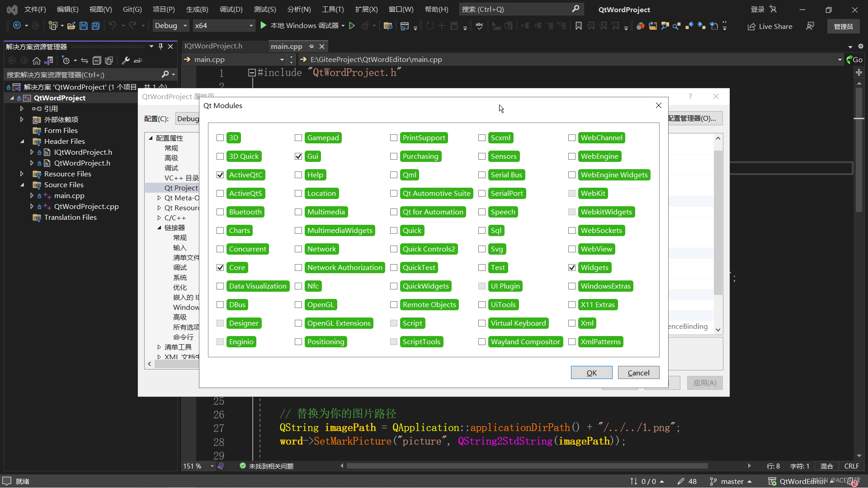Uncheck the Core module checkbox
The height and width of the screenshot is (488, 868).
pos(220,267)
